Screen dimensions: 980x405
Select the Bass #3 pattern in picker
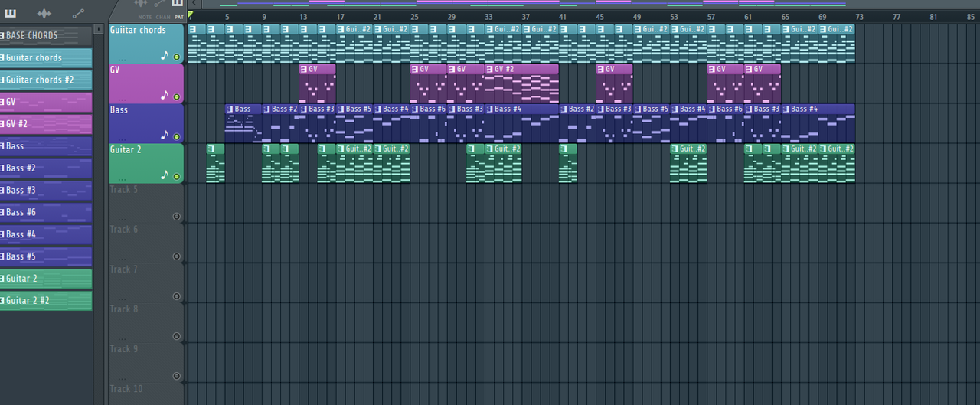[x=46, y=190]
